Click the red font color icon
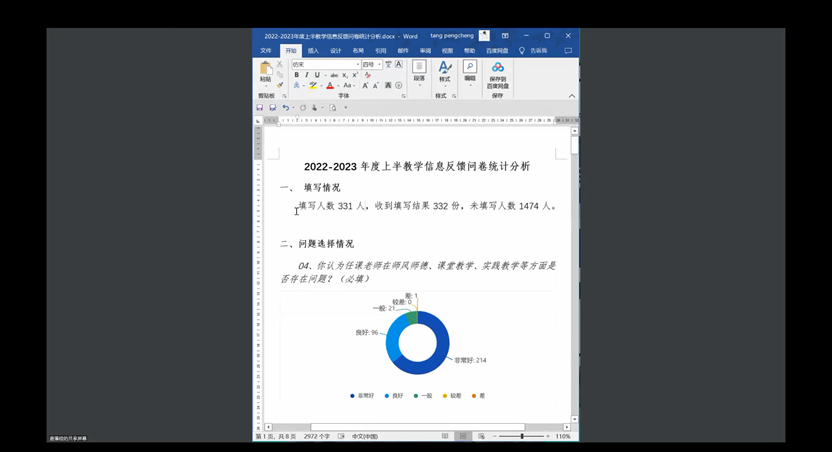The width and height of the screenshot is (832, 452). 330,86
